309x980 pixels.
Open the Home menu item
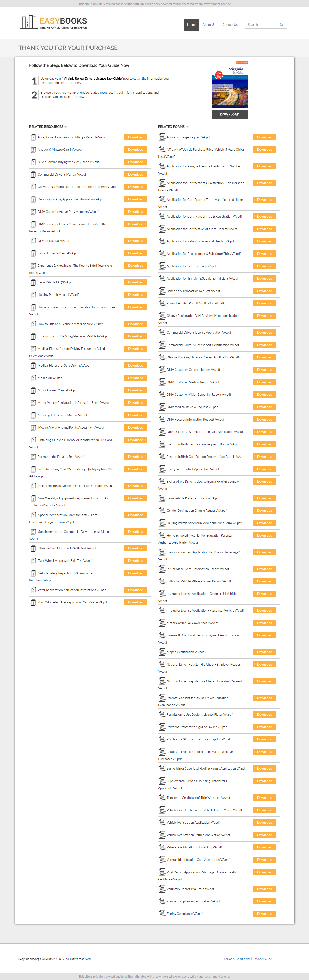[x=191, y=25]
